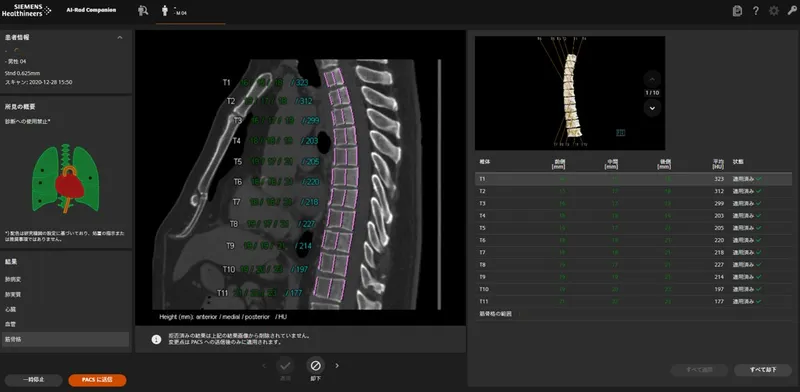Viewport: 800px width, 392px height.
Task: Go to next finding with right arrow
Action: (337, 365)
